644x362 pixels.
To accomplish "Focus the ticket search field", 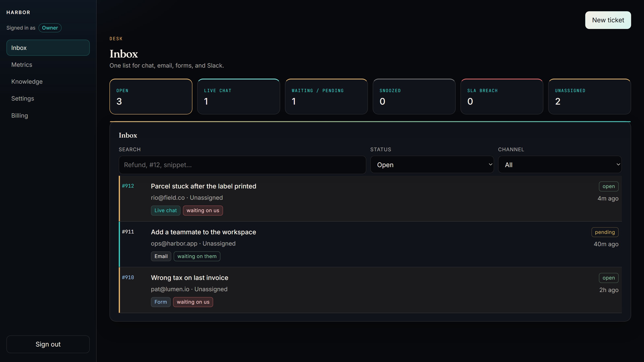I will [x=242, y=165].
